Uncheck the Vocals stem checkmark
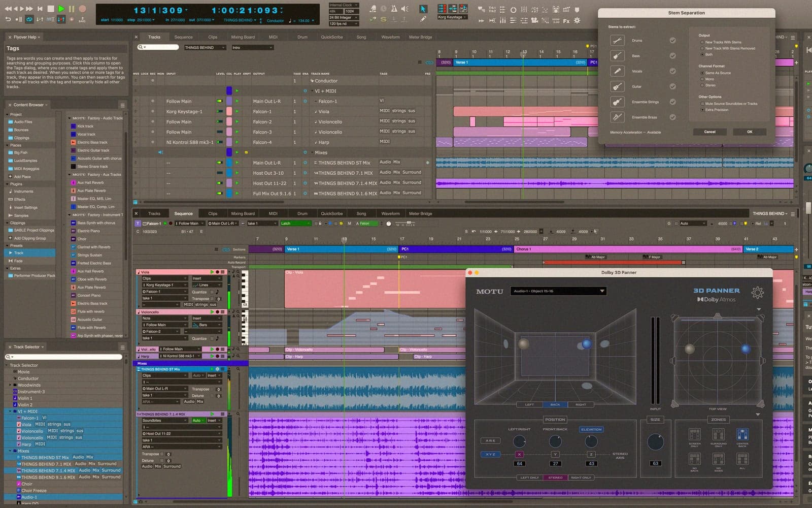 pyautogui.click(x=672, y=71)
